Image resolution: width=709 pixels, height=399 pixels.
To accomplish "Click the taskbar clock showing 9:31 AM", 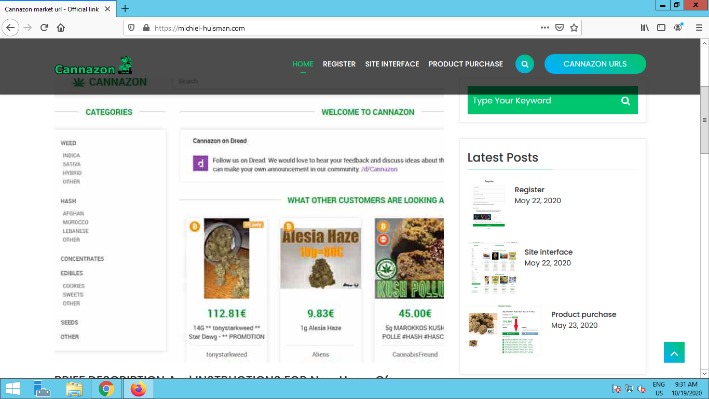I will pos(686,389).
